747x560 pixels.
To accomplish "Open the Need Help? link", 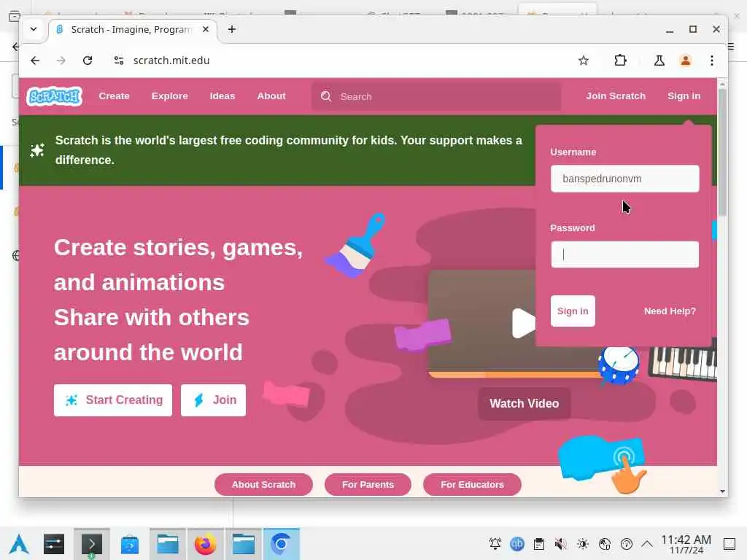I will 670,311.
